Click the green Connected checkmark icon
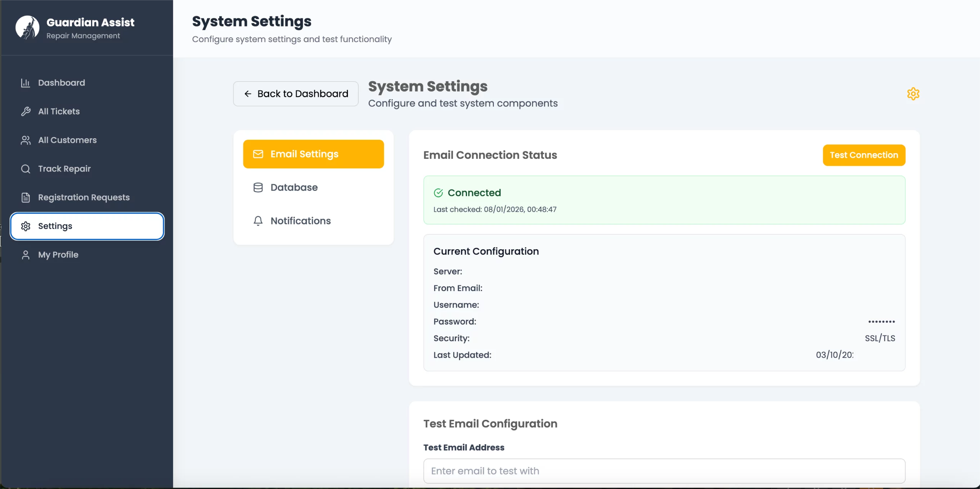980x489 pixels. point(438,193)
